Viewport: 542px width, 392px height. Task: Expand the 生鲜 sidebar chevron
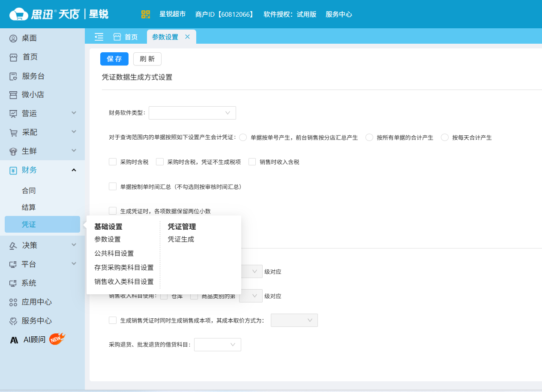tap(74, 150)
